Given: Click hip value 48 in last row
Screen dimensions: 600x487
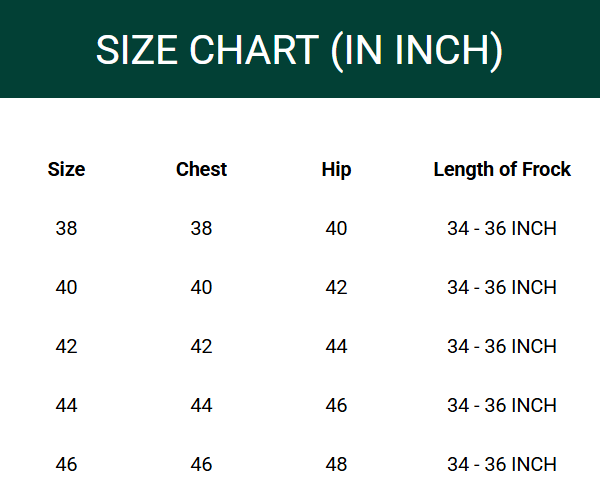Looking at the screenshot, I should coord(336,464).
